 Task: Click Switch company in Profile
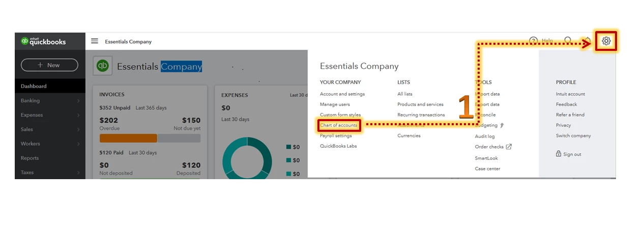pyautogui.click(x=573, y=136)
